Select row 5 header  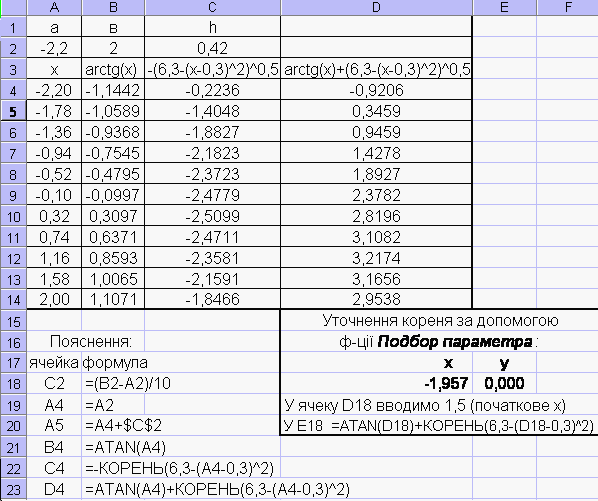13,111
